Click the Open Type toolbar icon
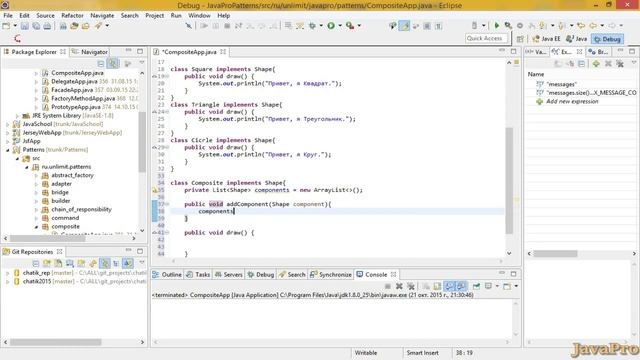This screenshot has height=360, width=640. 74,26
